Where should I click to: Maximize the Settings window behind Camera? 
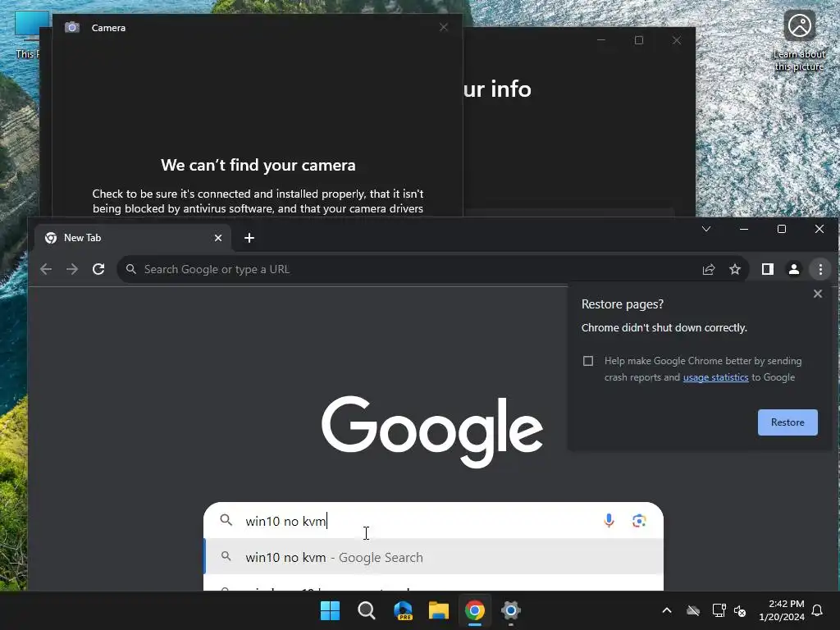638,40
